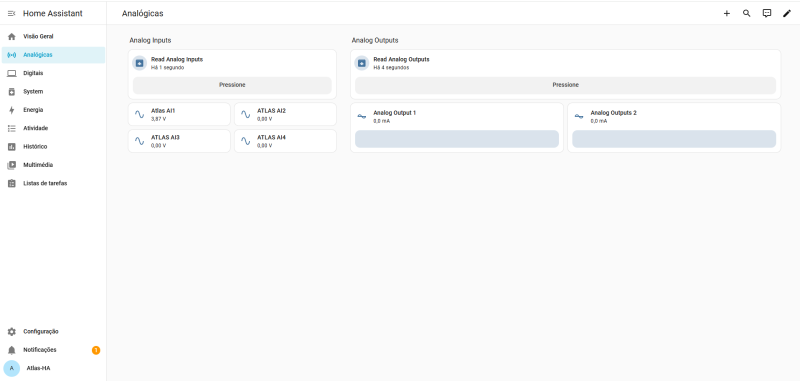
Task: Open the Atividade panel
Action: (54, 129)
